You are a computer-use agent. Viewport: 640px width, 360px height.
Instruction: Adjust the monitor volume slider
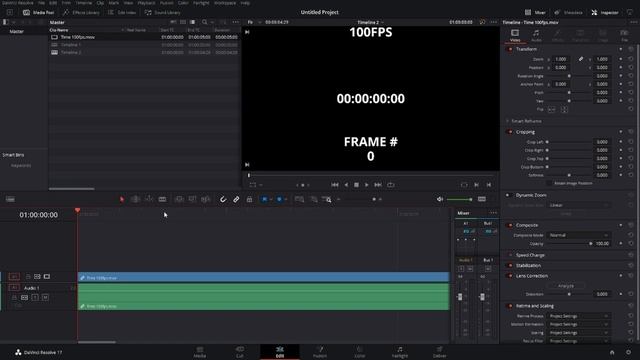tap(460, 199)
